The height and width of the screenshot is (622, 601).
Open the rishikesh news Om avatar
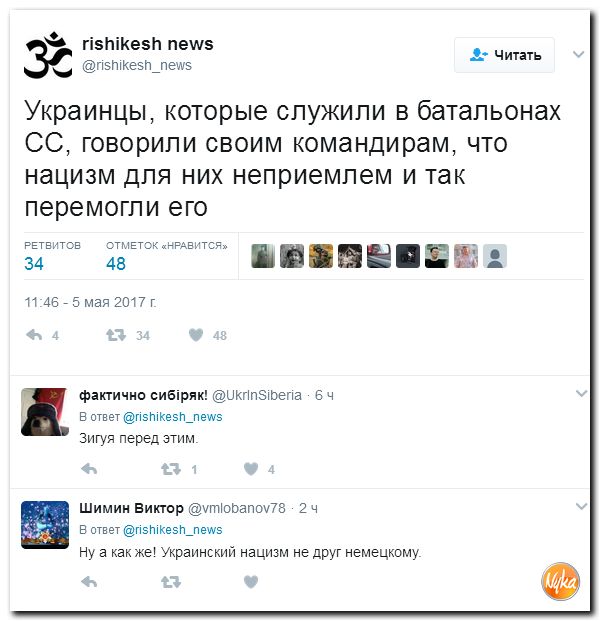tap(48, 55)
